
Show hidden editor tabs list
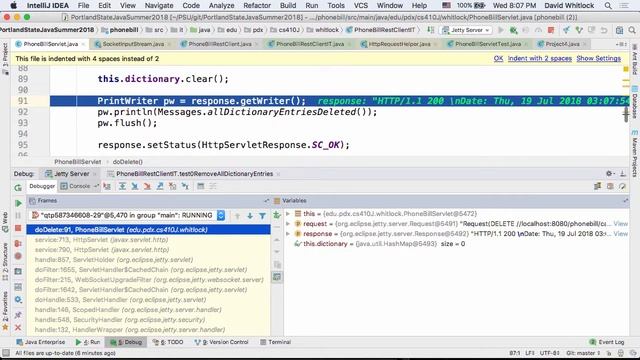tap(620, 44)
